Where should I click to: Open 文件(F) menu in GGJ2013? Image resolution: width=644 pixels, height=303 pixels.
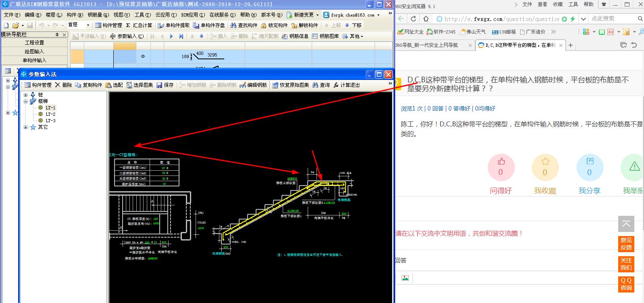12,15
